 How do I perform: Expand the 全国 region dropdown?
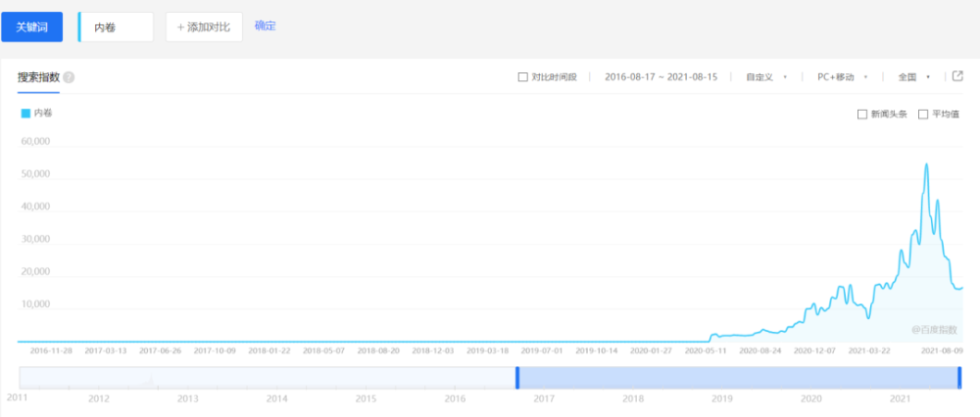coord(914,76)
